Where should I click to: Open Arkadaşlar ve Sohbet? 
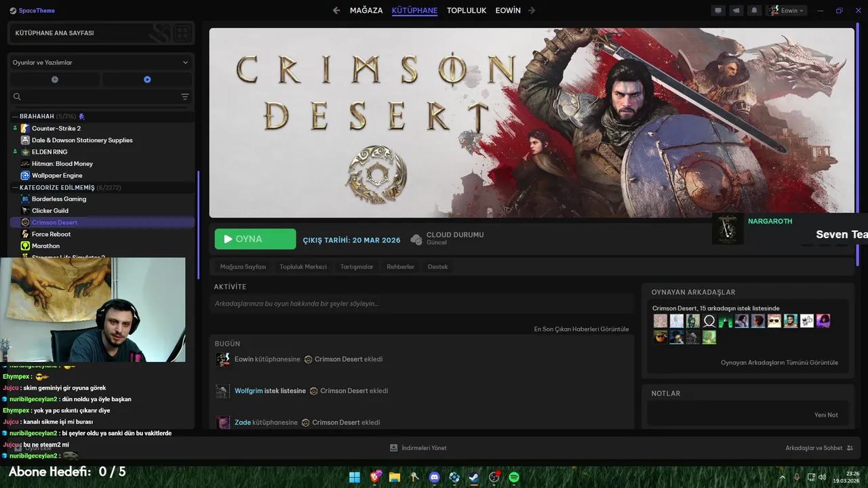click(819, 448)
